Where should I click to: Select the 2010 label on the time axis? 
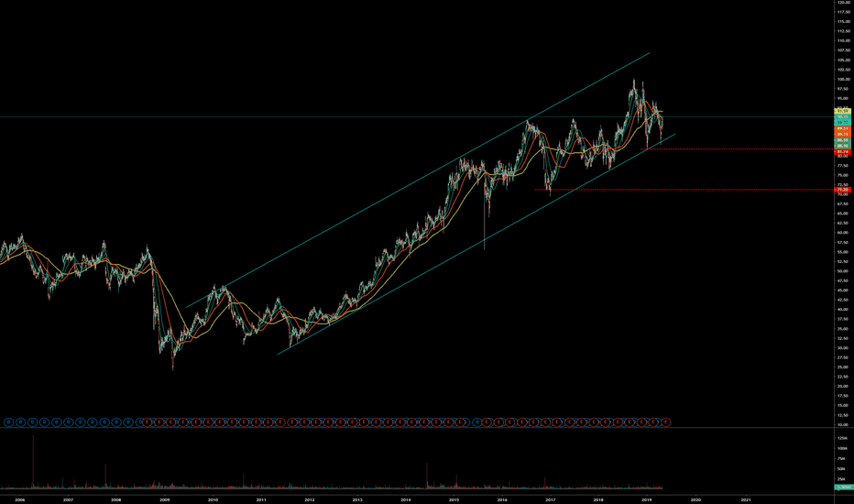click(x=213, y=499)
